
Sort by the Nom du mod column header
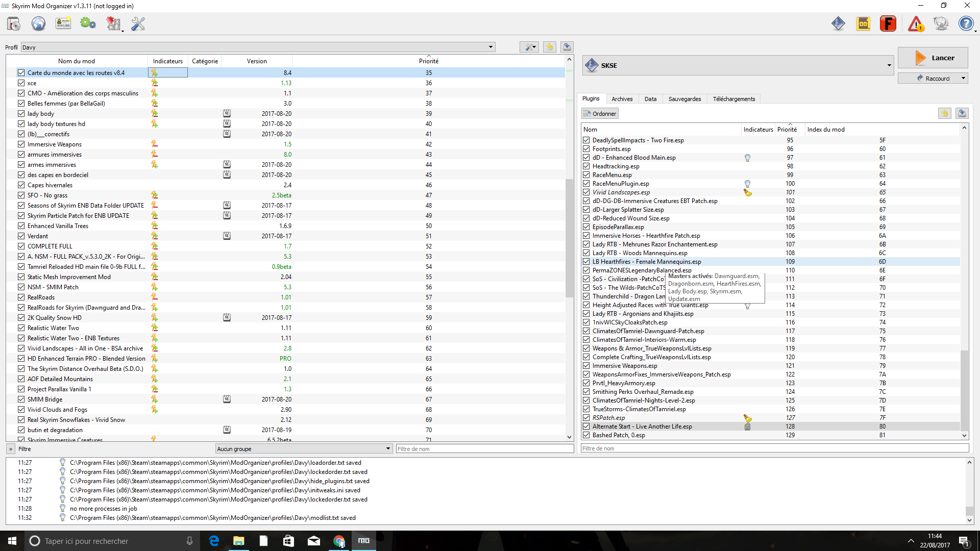coord(77,61)
